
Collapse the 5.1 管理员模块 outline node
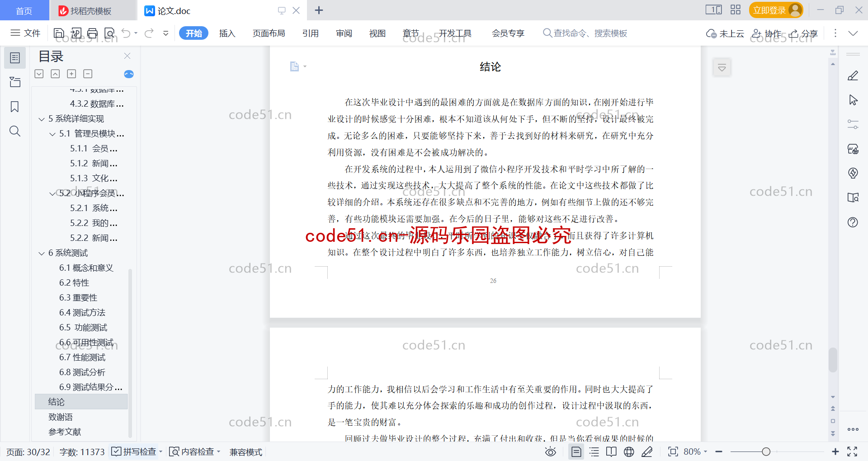coord(52,134)
